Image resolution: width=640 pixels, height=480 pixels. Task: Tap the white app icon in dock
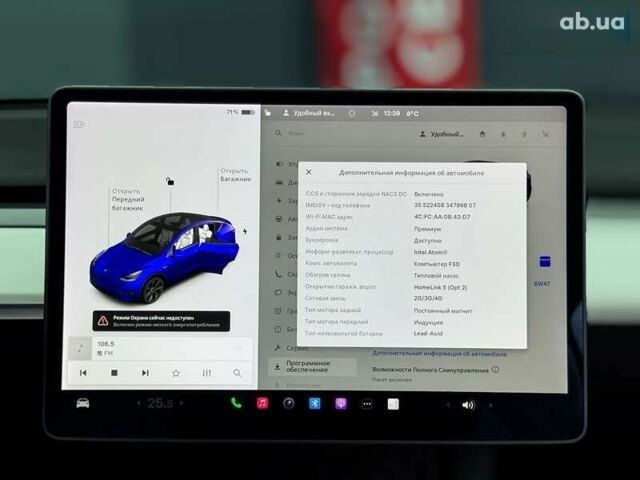coord(393,404)
